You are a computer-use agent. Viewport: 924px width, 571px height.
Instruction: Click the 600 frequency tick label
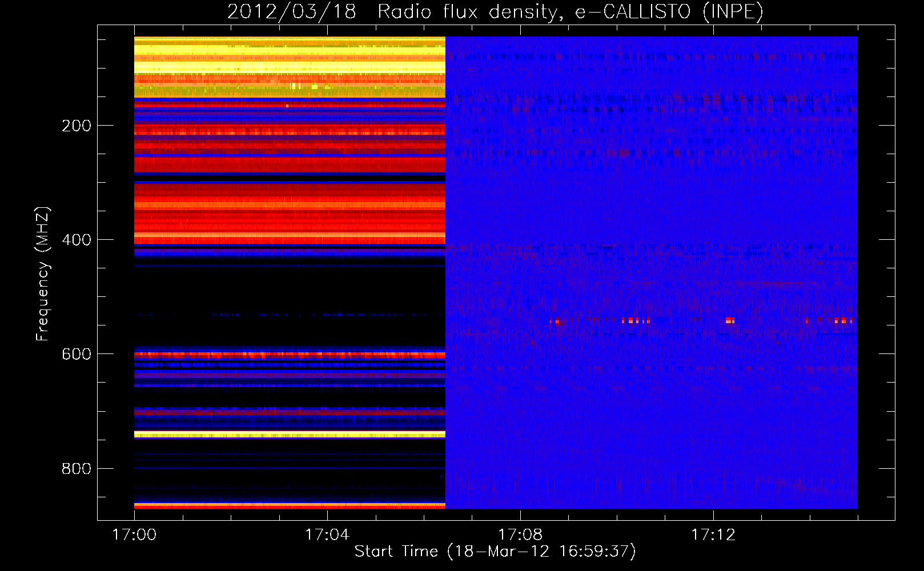77,354
